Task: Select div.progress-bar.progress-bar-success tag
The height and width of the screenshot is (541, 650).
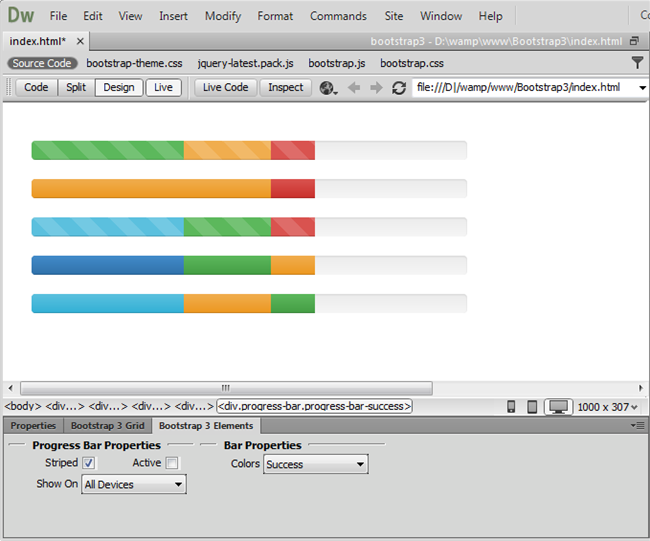Action: 314,406
